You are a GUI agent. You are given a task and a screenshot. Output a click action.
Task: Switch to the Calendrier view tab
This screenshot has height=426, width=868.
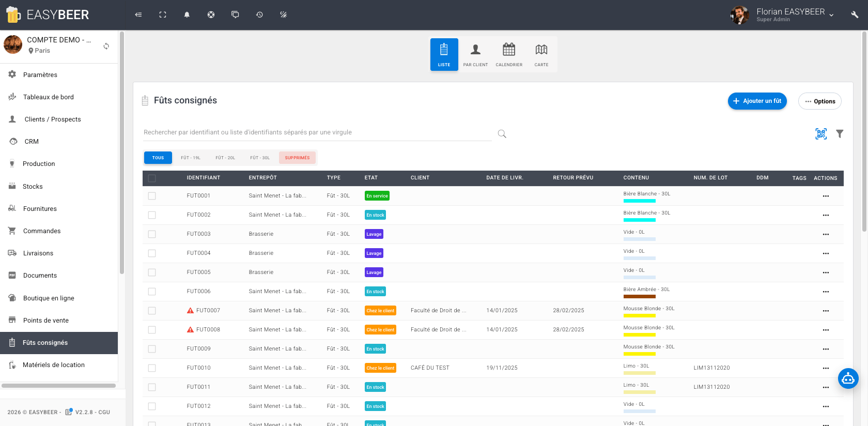(x=509, y=54)
